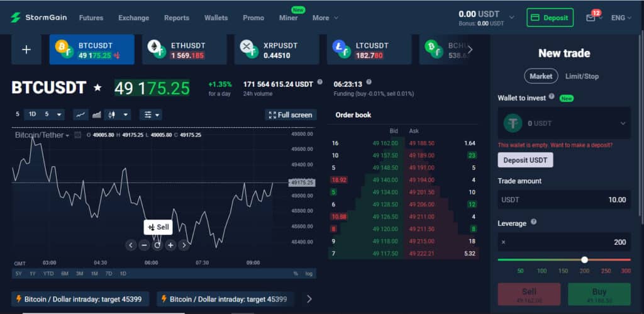Open the Reports tab
The image size is (644, 314).
[x=177, y=18]
